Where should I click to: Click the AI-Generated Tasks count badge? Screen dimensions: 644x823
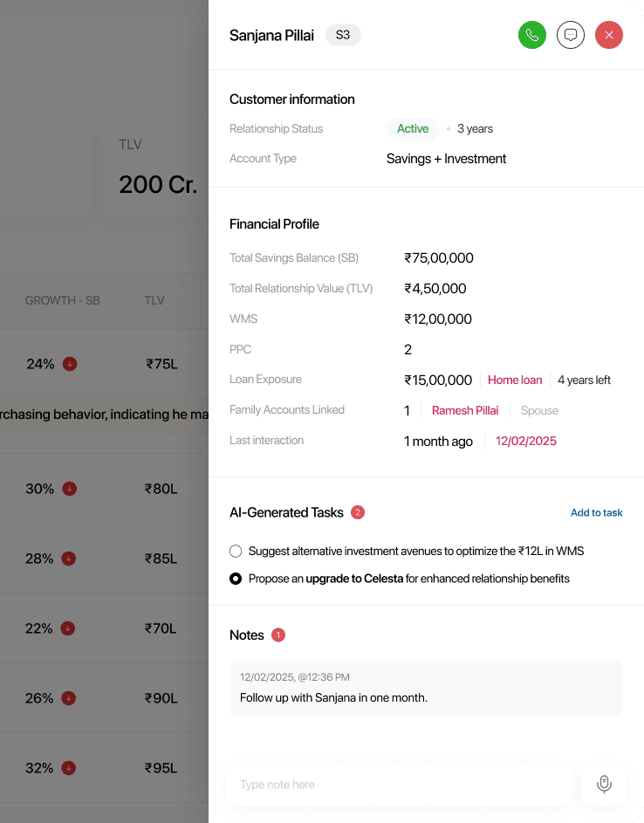click(358, 512)
